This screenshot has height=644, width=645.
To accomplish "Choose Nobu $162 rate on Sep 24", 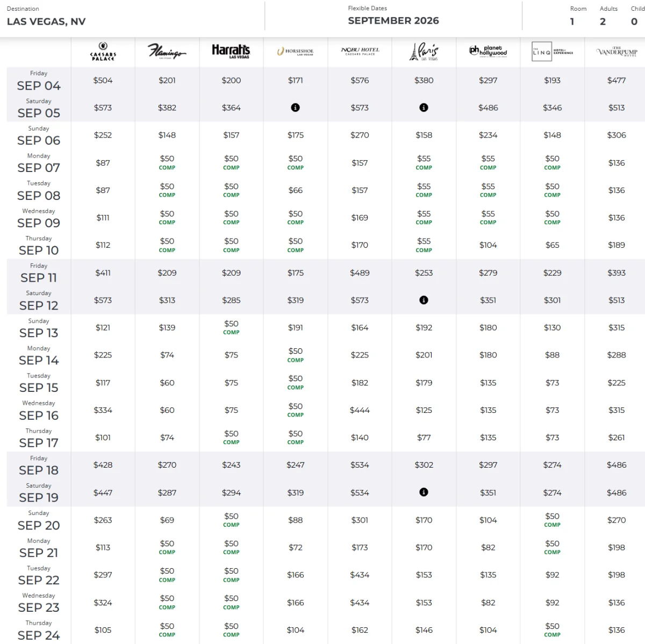I will tap(360, 630).
